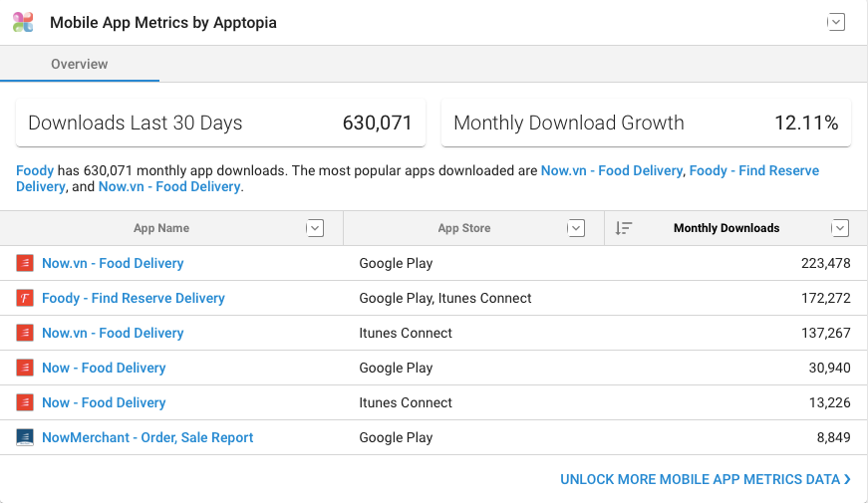
Task: Click Unlock More Mobile App Metrics Data
Action: pyautogui.click(x=706, y=479)
